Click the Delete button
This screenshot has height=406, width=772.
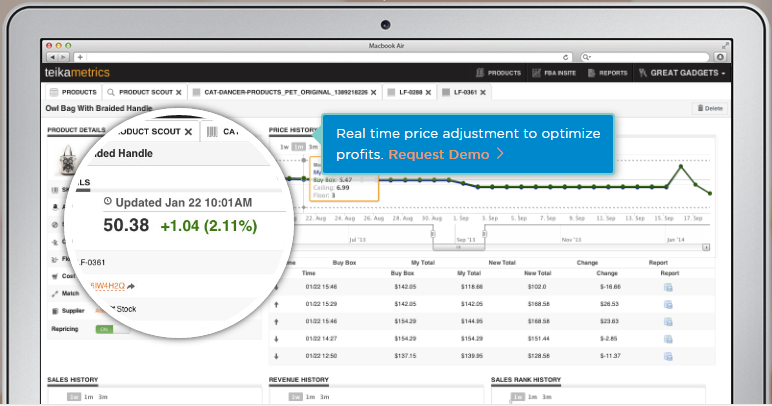712,108
